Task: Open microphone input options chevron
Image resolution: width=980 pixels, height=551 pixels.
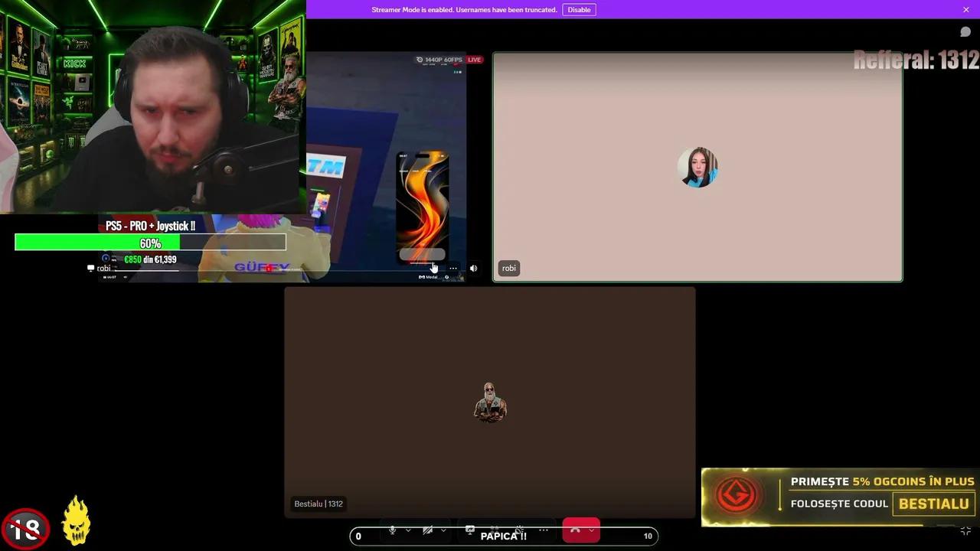Action: pyautogui.click(x=408, y=530)
